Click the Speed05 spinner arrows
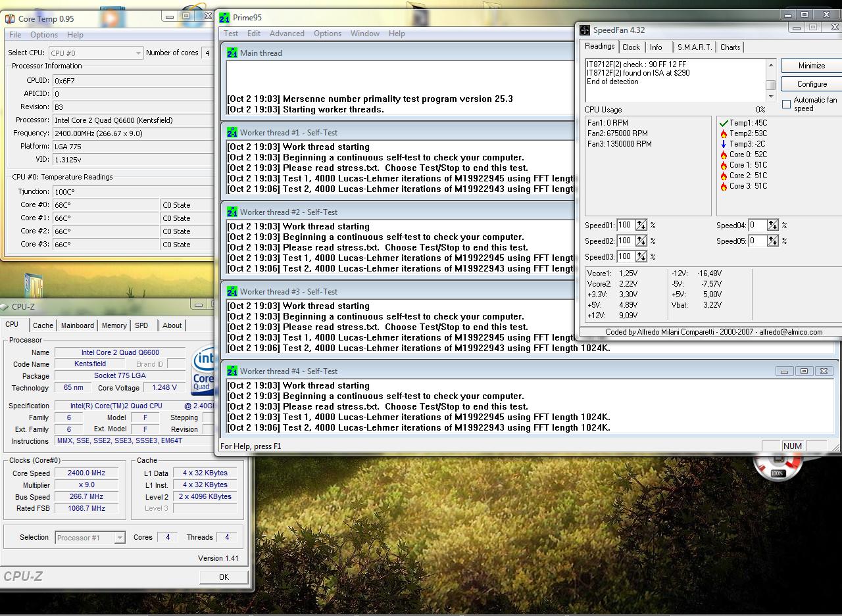 point(773,241)
